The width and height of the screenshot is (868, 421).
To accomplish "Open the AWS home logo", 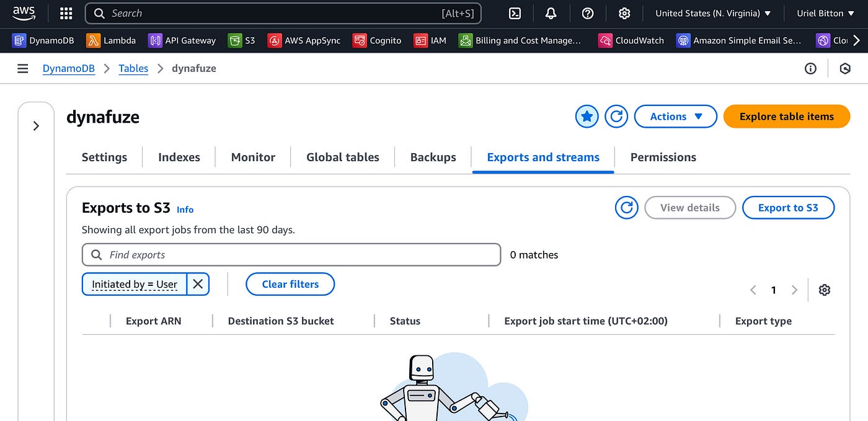I will click(24, 12).
